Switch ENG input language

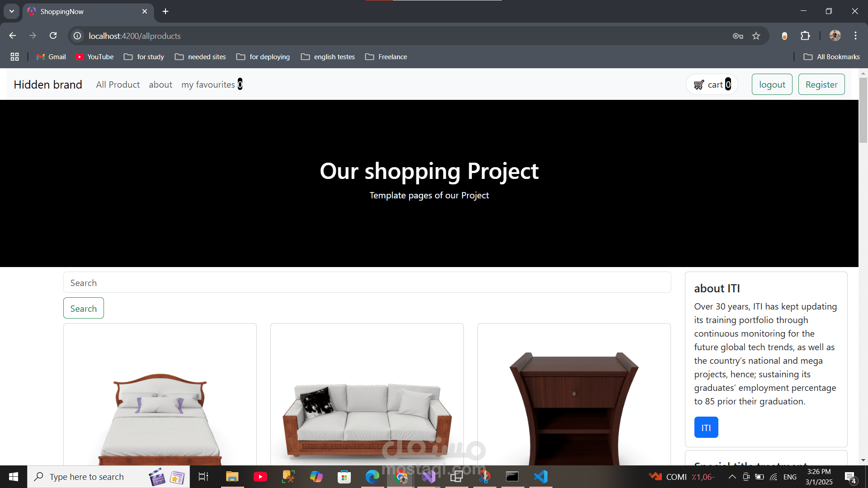(790, 477)
